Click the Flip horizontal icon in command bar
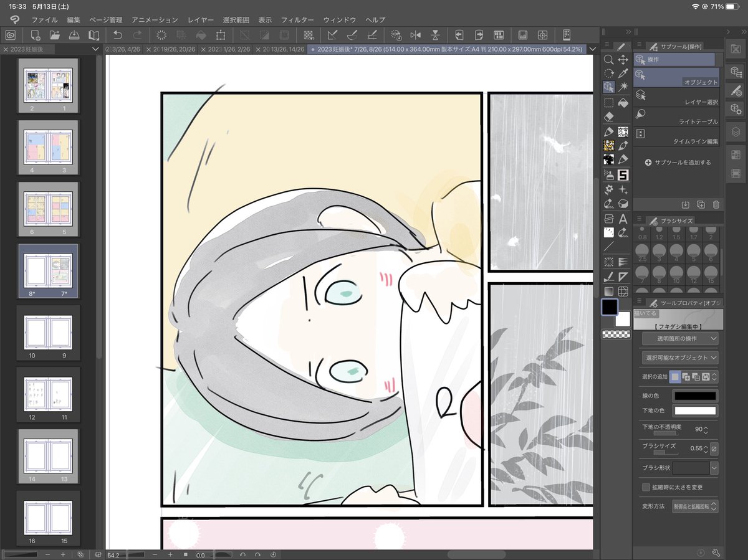The height and width of the screenshot is (560, 748). (x=416, y=35)
